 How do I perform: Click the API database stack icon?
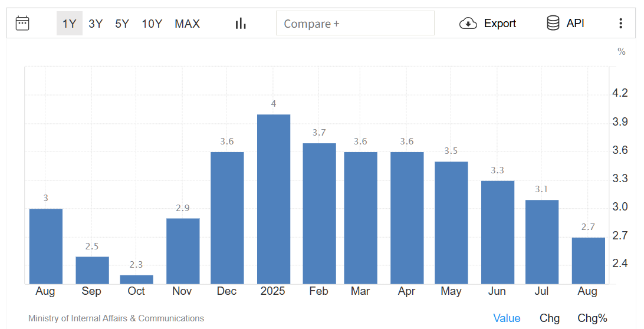(x=553, y=24)
